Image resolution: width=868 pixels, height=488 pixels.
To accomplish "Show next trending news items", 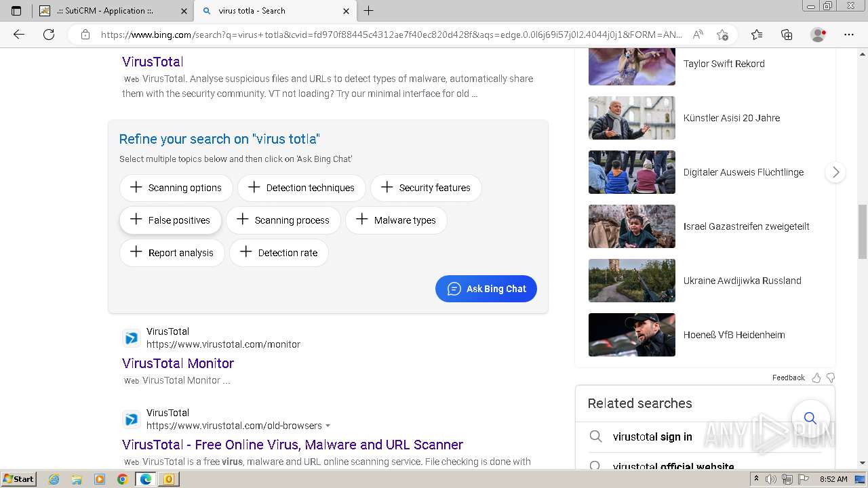I will click(x=835, y=172).
